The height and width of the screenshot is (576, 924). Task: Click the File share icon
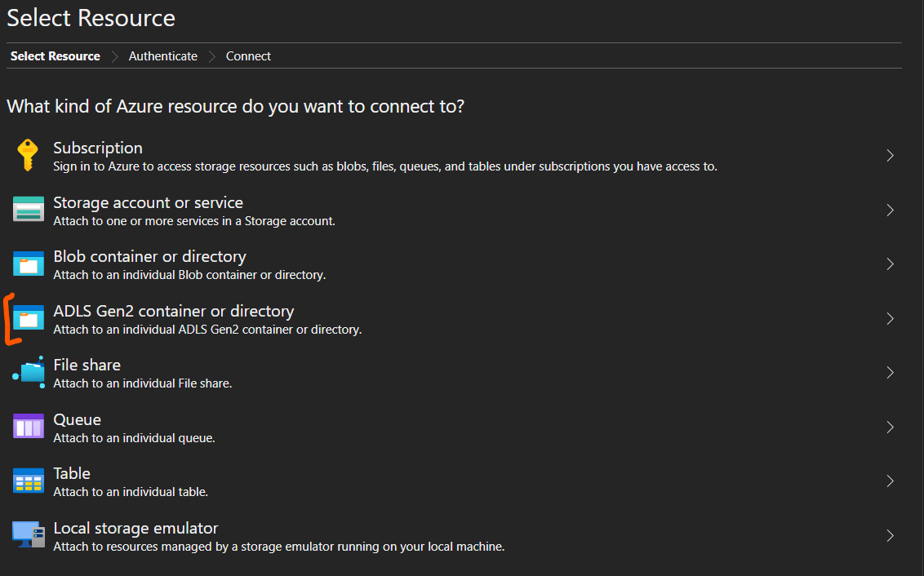[x=27, y=372]
